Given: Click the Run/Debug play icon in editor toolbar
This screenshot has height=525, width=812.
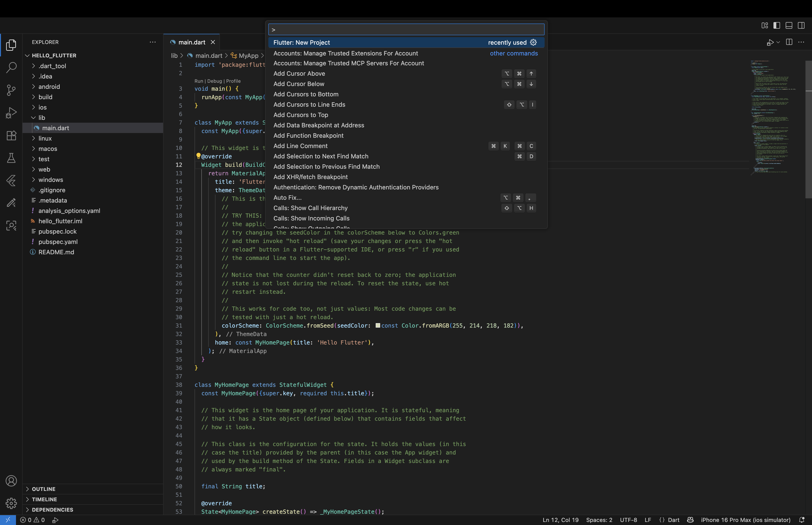Looking at the screenshot, I should (x=770, y=42).
